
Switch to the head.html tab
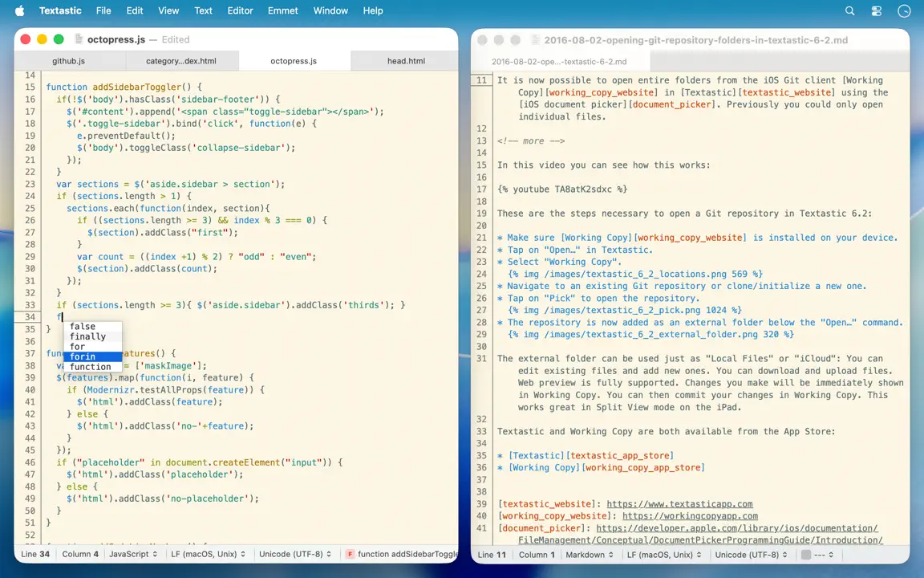406,61
